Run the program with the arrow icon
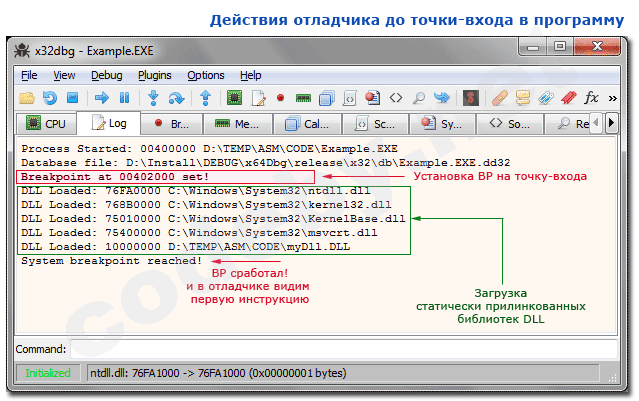 click(102, 98)
